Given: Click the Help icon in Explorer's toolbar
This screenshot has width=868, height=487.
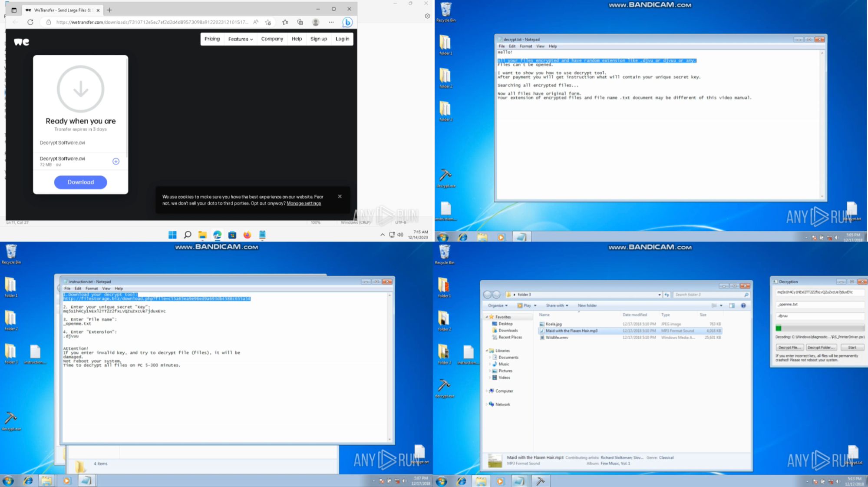Looking at the screenshot, I should point(744,305).
